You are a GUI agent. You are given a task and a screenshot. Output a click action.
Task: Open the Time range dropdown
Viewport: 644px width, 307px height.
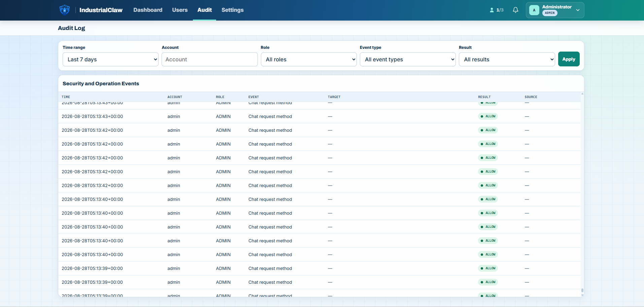(110, 59)
